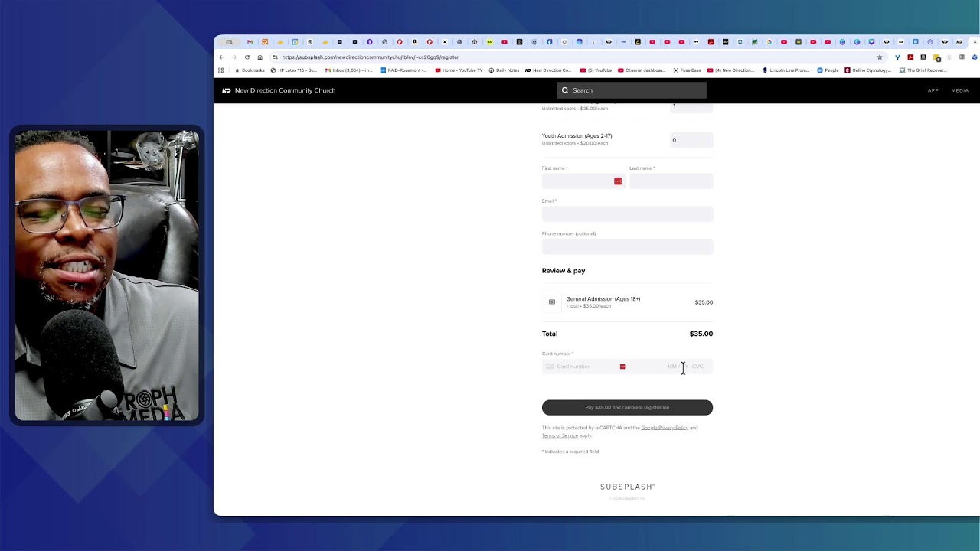980x551 pixels.
Task: Click the ticket icon beside General Admission
Action: pyautogui.click(x=552, y=302)
